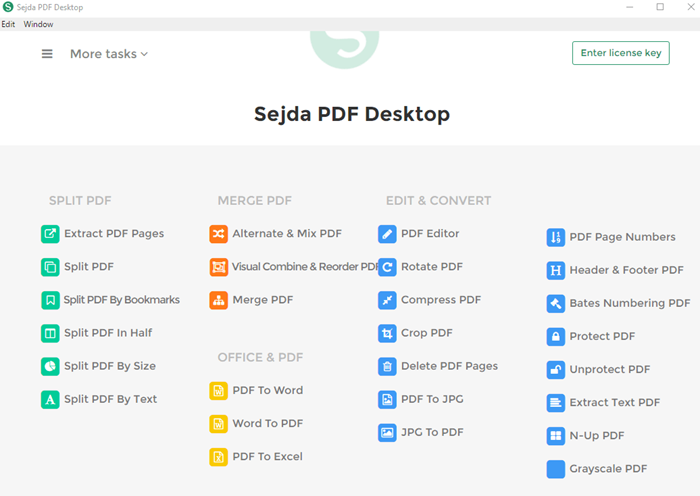700x496 pixels.
Task: Click the PDF To JPG icon
Action: coord(387,399)
